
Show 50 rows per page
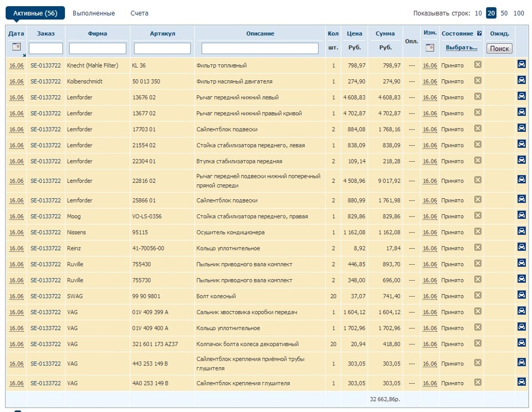click(x=504, y=13)
